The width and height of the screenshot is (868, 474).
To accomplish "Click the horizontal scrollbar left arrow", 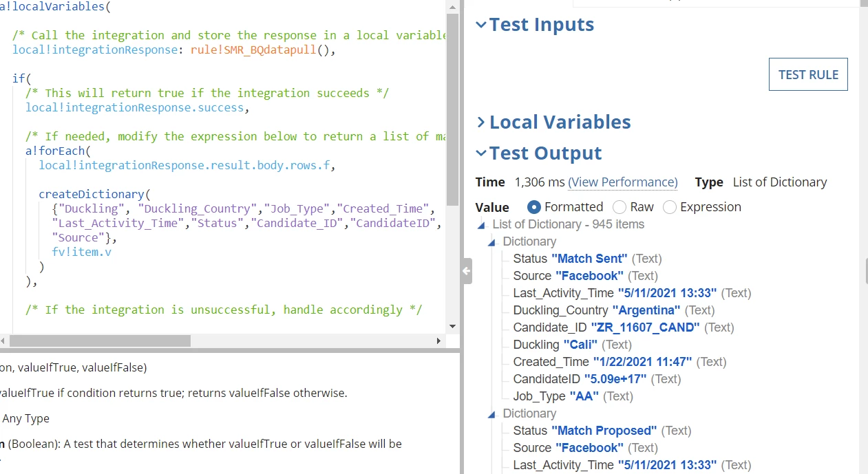I will point(4,341).
